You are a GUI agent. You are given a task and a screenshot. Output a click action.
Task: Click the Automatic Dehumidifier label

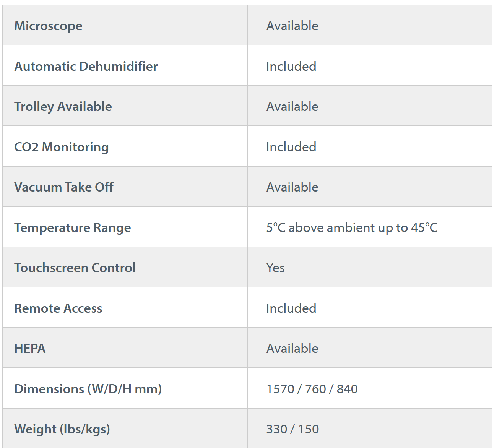pyautogui.click(x=86, y=67)
